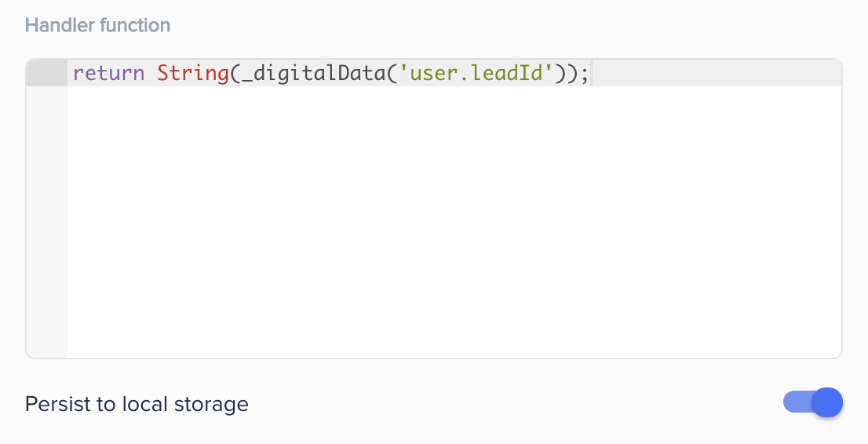Place cursor after the trailing semicolon

click(x=591, y=73)
